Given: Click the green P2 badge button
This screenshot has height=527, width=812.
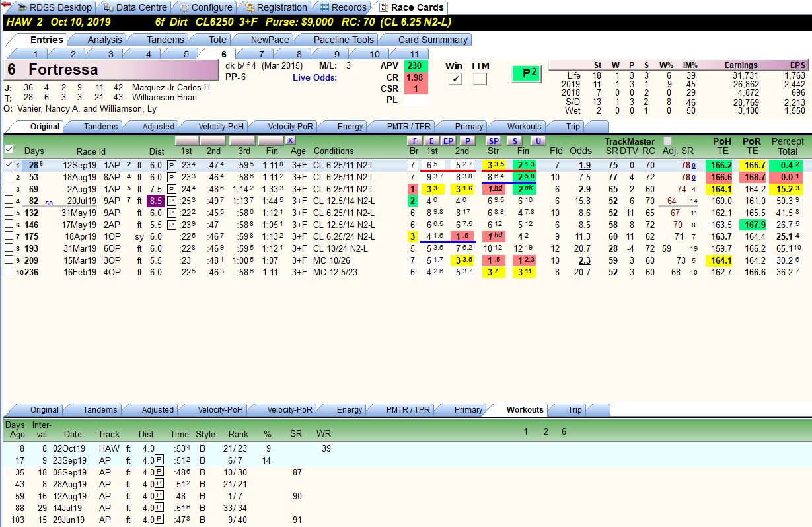Looking at the screenshot, I should point(527,73).
